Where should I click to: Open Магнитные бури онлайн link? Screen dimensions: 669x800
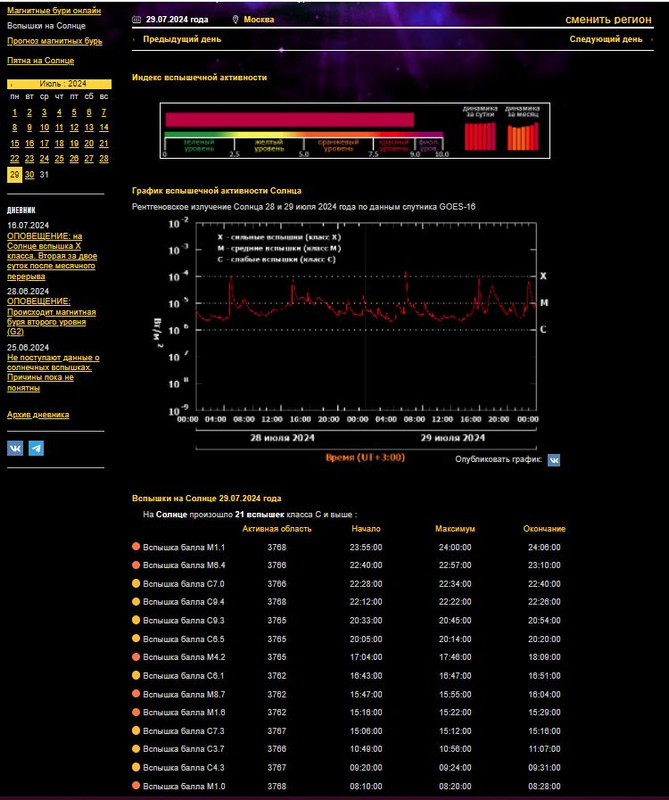point(54,10)
